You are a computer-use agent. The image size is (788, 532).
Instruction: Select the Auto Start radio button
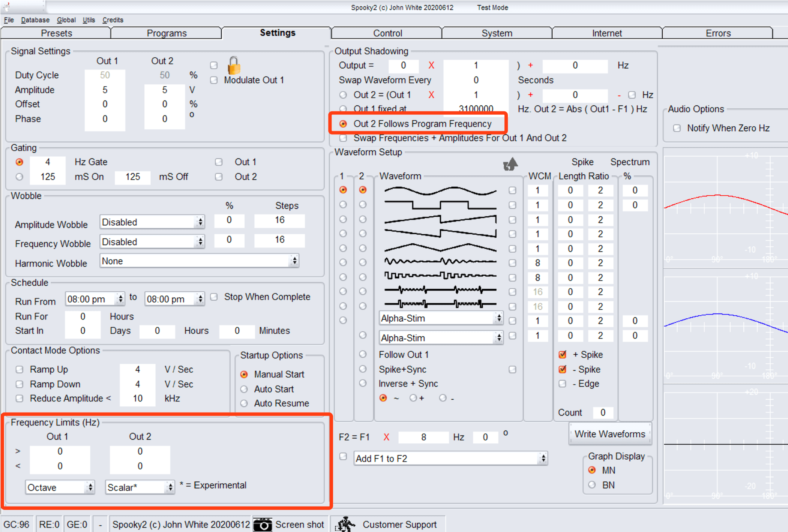(x=244, y=389)
